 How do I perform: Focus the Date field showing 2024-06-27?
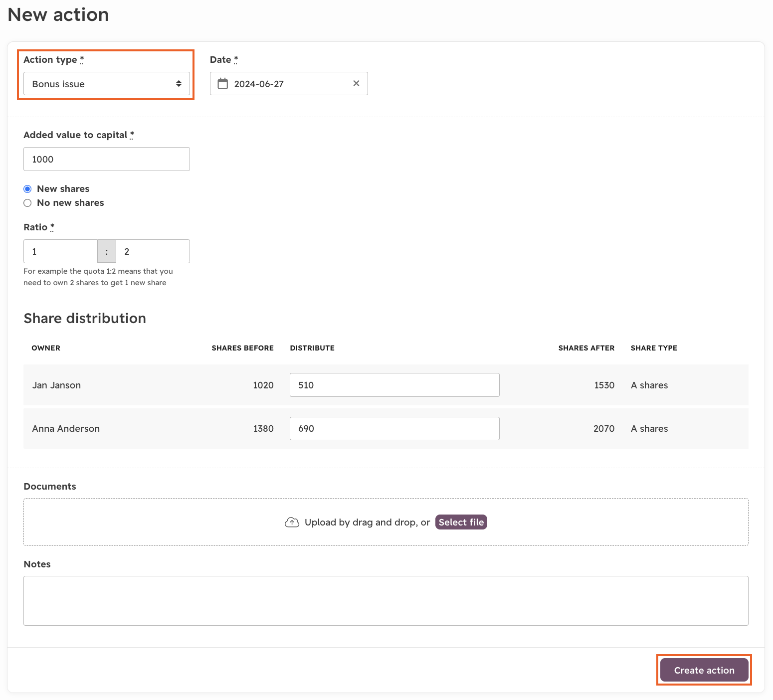tap(289, 84)
